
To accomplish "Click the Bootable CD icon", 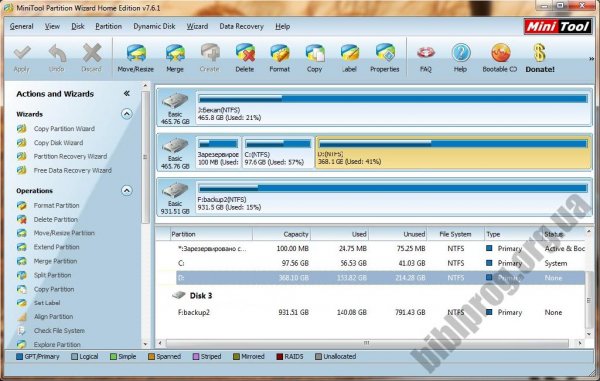I will tap(500, 53).
